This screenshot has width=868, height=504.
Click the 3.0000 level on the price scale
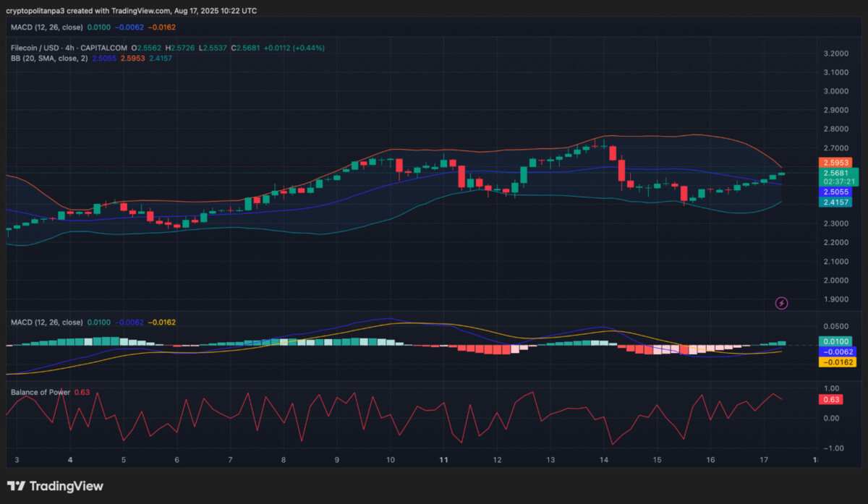[835, 91]
